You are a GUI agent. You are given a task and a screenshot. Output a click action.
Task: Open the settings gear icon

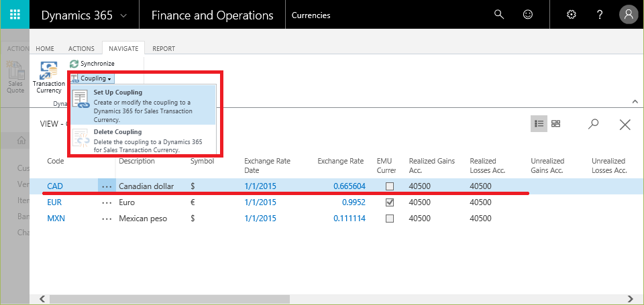(571, 15)
